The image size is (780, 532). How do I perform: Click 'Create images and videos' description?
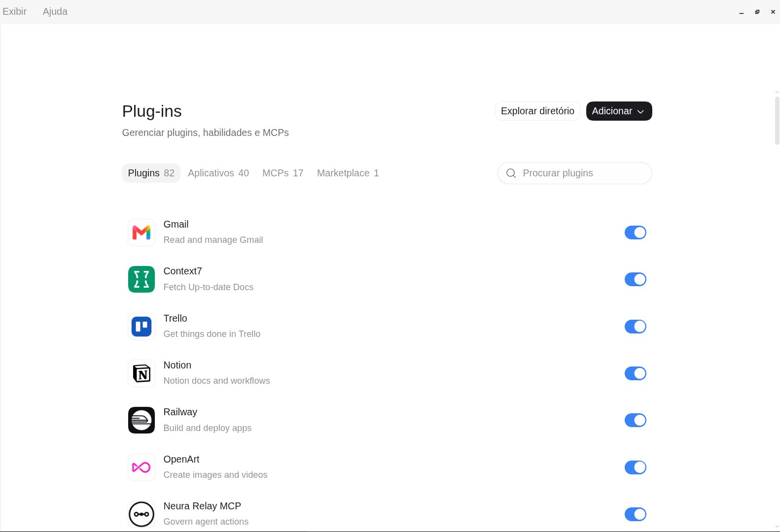coord(215,475)
